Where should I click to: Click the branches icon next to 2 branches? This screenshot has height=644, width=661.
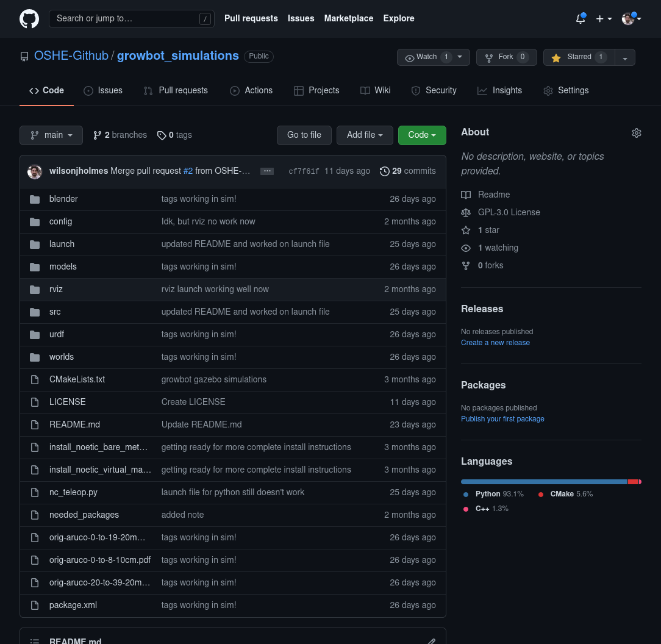pyautogui.click(x=97, y=135)
